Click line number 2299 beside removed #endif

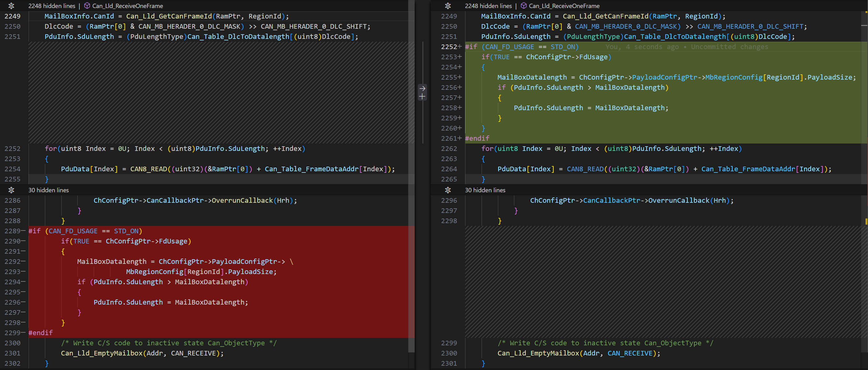click(12, 333)
